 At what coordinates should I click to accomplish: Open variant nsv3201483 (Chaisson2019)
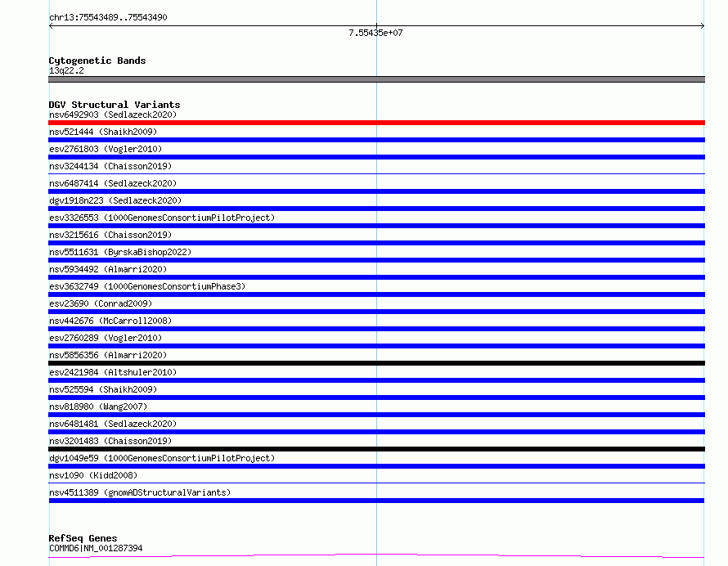110,441
